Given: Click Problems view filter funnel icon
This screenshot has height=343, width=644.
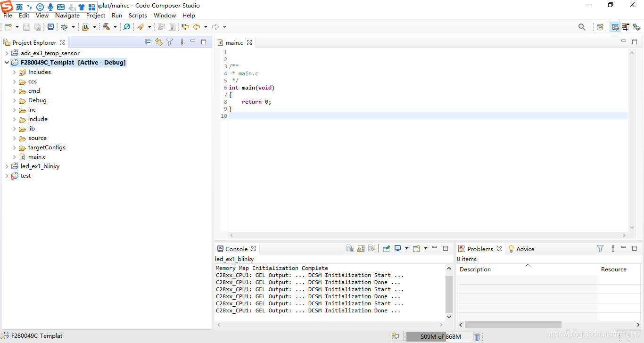Looking at the screenshot, I should pyautogui.click(x=600, y=248).
